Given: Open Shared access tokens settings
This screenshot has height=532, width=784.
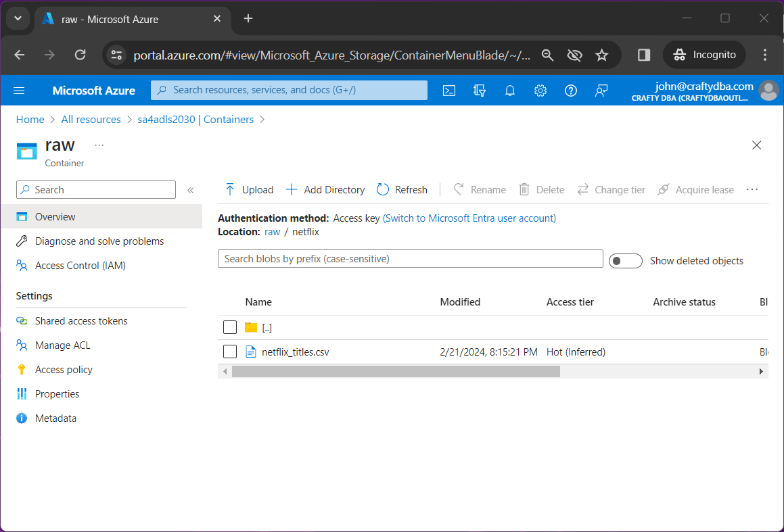Looking at the screenshot, I should click(81, 321).
